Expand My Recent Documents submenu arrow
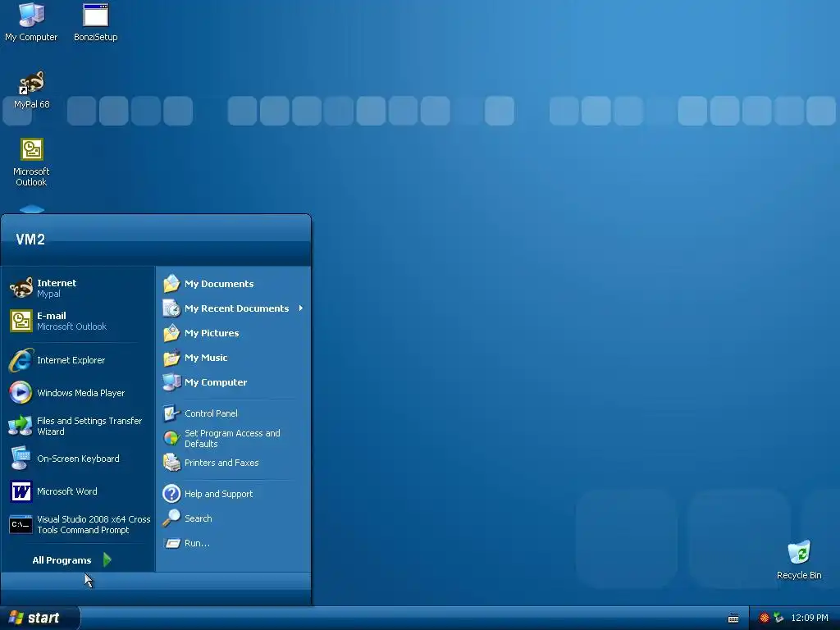This screenshot has width=840, height=630. (301, 308)
